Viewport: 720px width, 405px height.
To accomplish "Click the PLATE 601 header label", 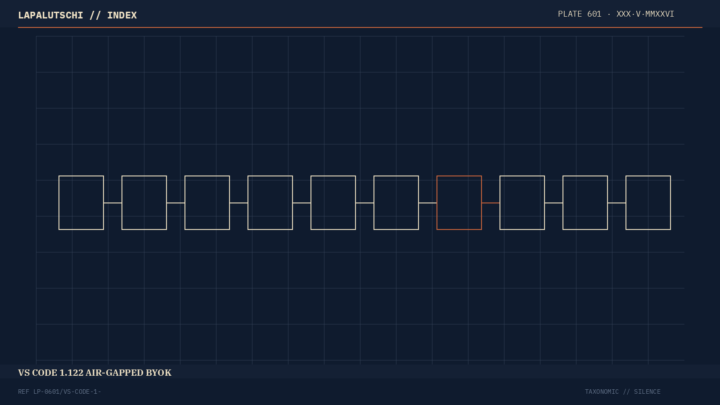I will click(x=616, y=14).
